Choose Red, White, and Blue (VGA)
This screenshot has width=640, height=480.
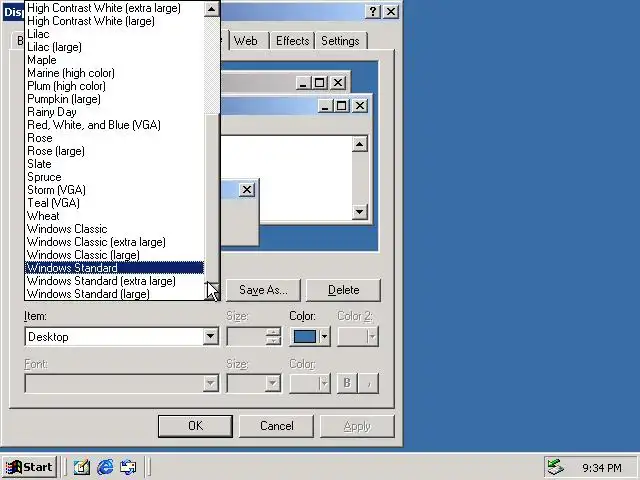coord(114,125)
